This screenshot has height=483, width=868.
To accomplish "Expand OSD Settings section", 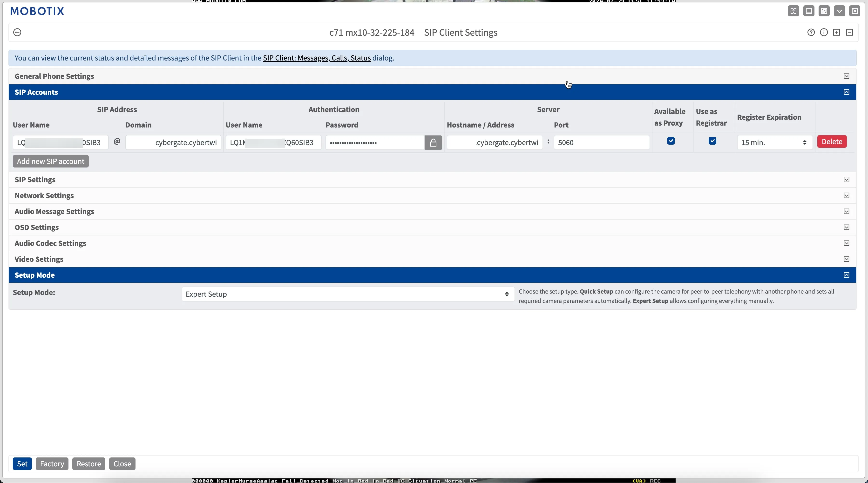I will point(432,227).
